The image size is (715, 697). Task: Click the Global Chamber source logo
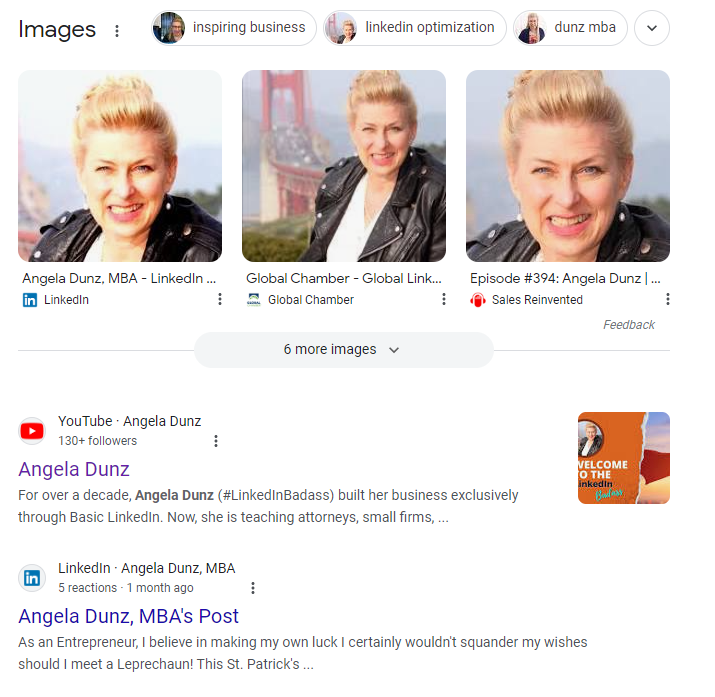[254, 300]
